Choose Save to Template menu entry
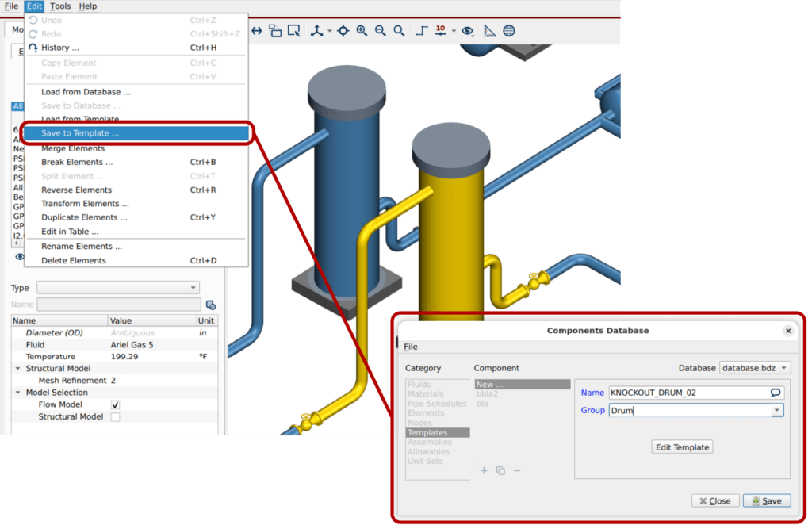812x529 pixels. tap(136, 133)
